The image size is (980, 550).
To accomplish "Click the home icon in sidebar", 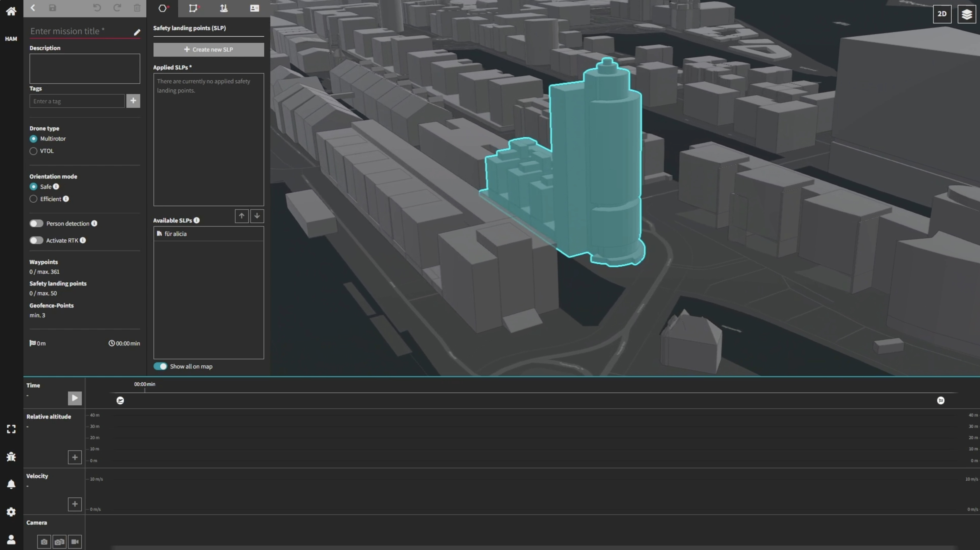I will click(11, 11).
